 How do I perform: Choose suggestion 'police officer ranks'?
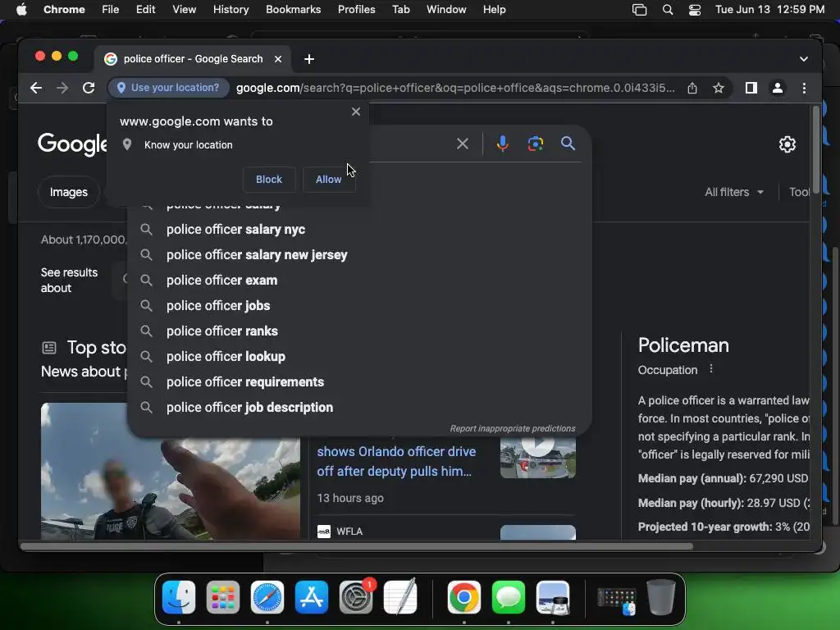359,331
